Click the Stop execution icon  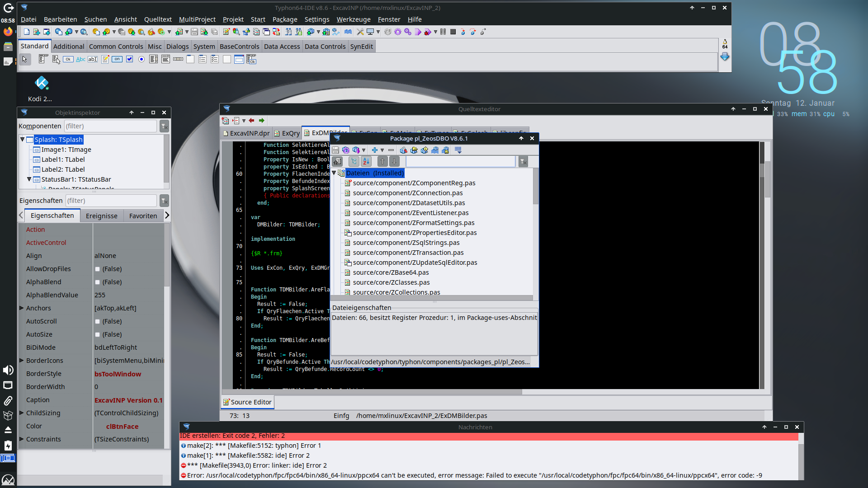click(x=453, y=32)
